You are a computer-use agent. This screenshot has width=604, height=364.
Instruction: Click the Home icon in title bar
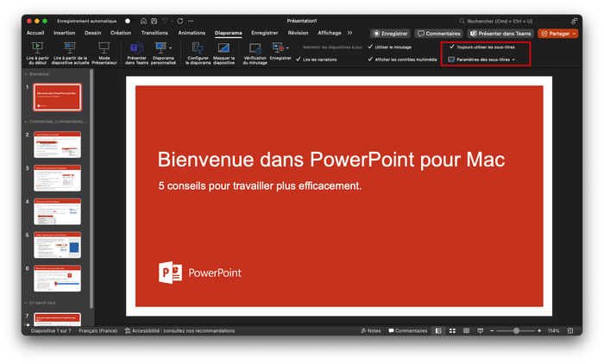(x=143, y=21)
